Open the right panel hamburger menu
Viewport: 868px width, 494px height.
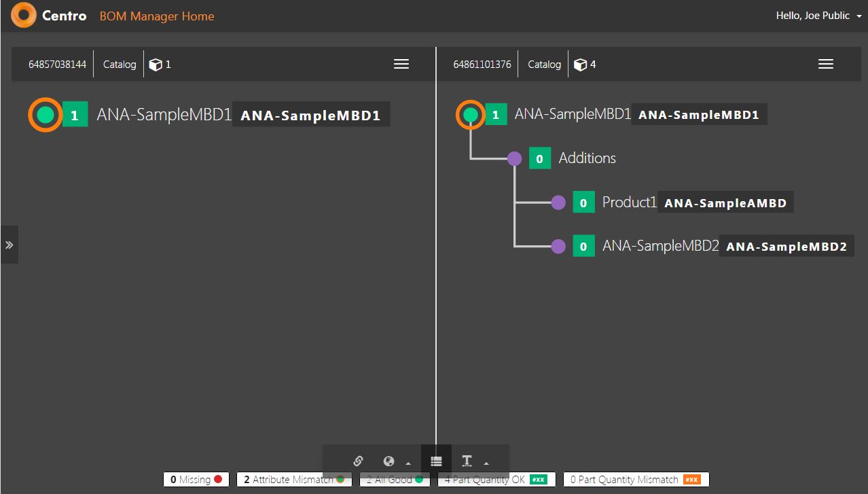click(x=825, y=64)
